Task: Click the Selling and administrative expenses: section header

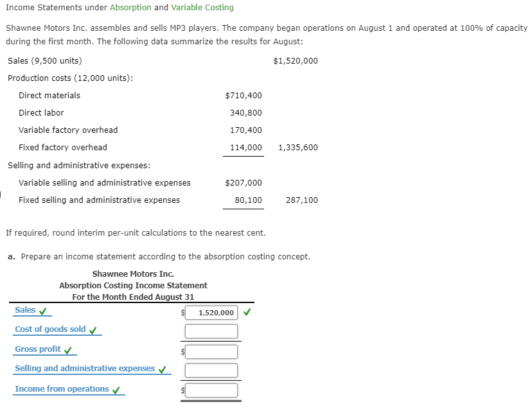Action: pyautogui.click(x=79, y=165)
